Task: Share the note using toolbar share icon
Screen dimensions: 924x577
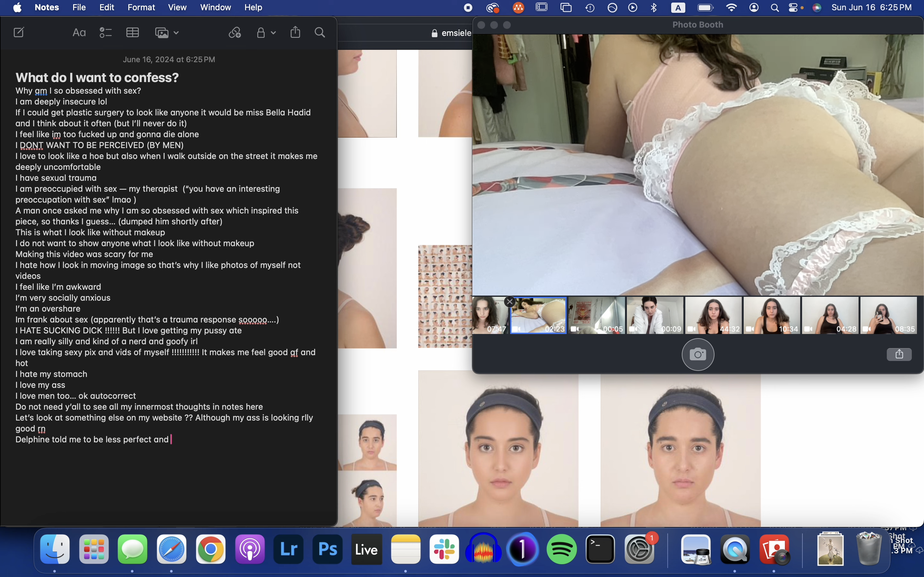Action: tap(295, 32)
